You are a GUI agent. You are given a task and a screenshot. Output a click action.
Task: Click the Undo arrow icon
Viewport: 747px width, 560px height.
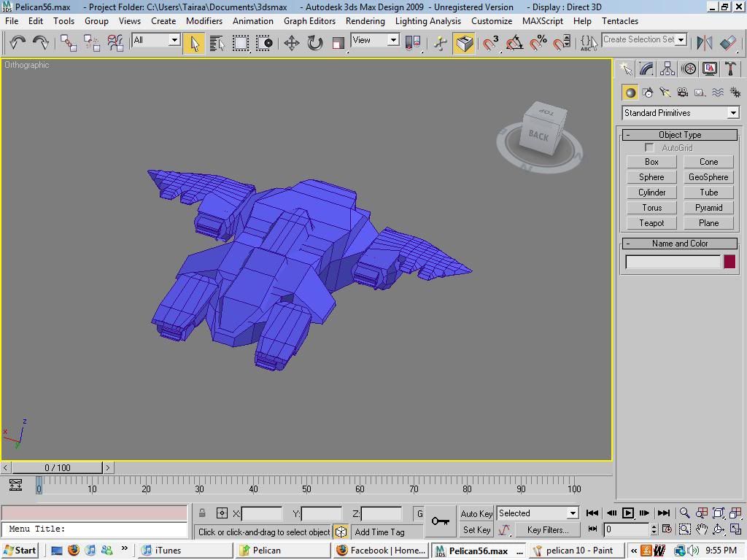18,43
